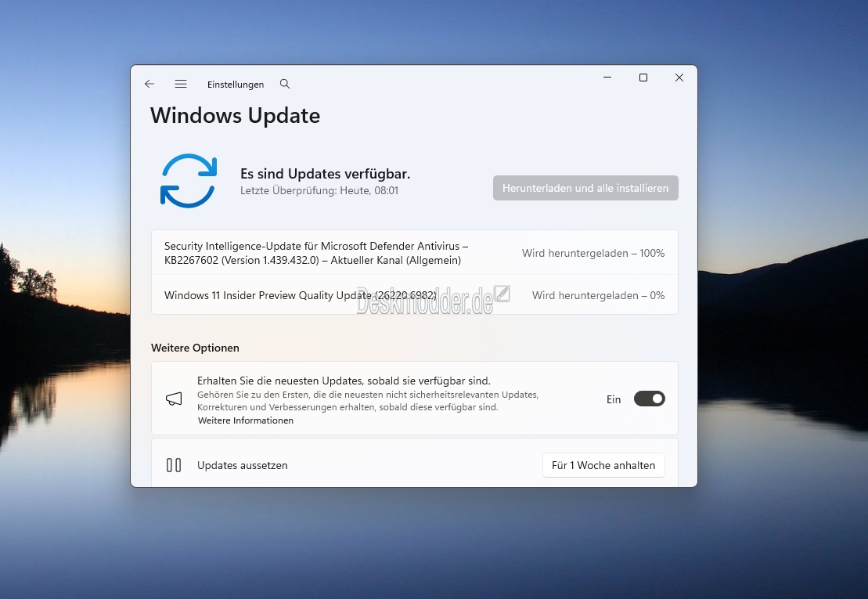Click the Einstellungen title label

(x=236, y=85)
